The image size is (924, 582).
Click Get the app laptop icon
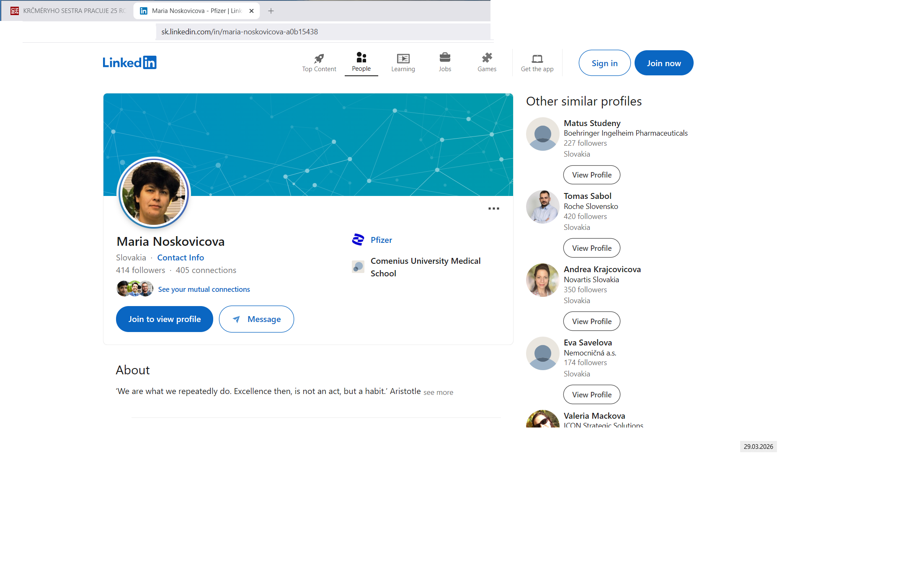click(x=537, y=58)
